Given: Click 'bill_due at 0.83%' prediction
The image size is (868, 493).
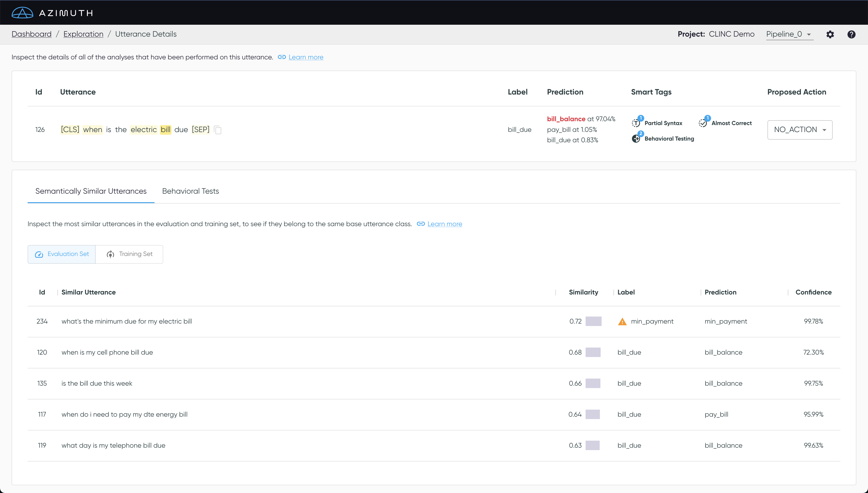Looking at the screenshot, I should coord(572,140).
